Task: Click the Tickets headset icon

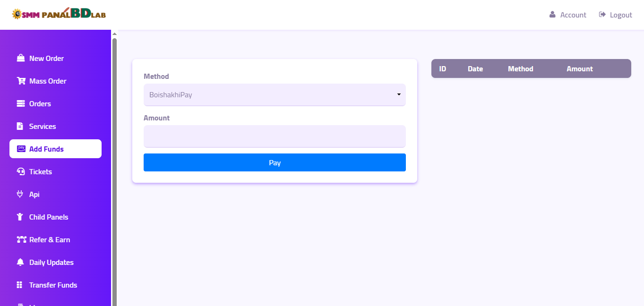Action: tap(20, 171)
